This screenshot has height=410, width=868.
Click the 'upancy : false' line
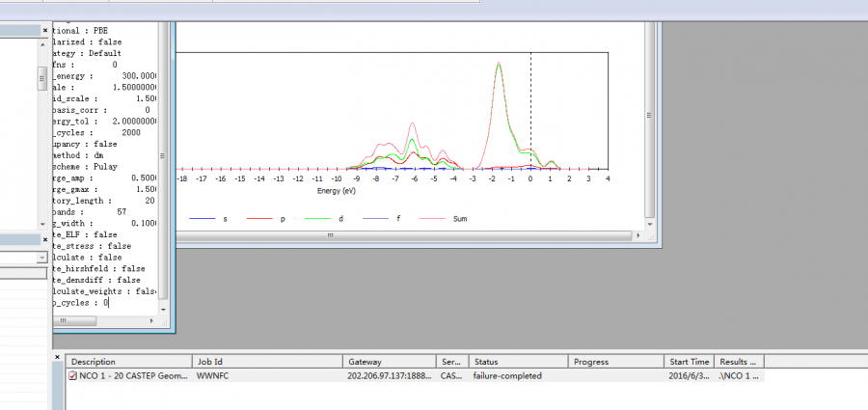click(x=85, y=144)
